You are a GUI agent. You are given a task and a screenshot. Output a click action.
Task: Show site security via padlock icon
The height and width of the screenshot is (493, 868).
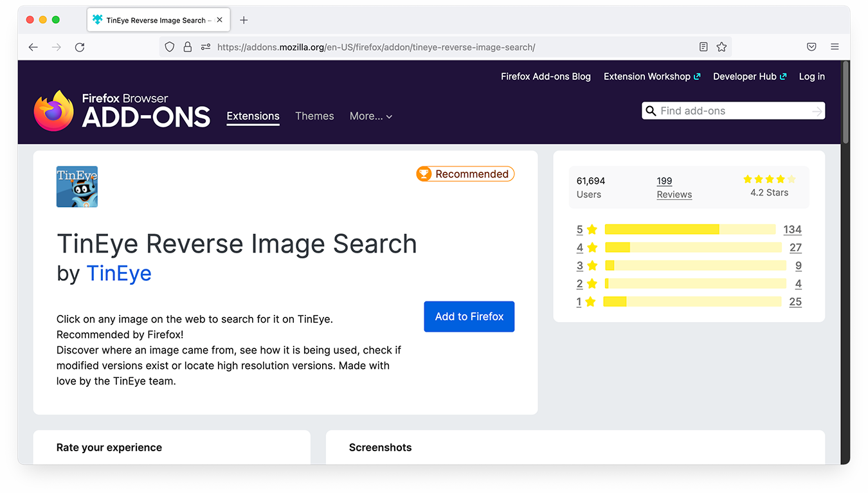188,47
